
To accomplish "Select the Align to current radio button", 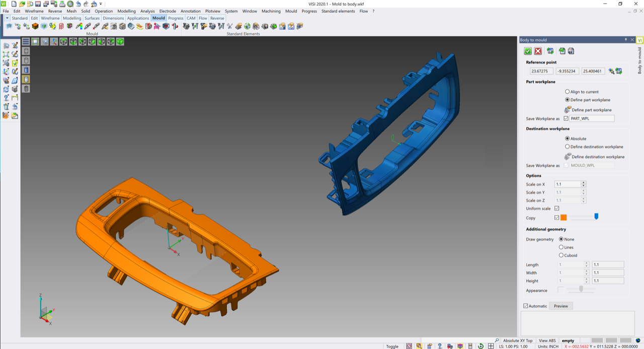I will [x=568, y=92].
